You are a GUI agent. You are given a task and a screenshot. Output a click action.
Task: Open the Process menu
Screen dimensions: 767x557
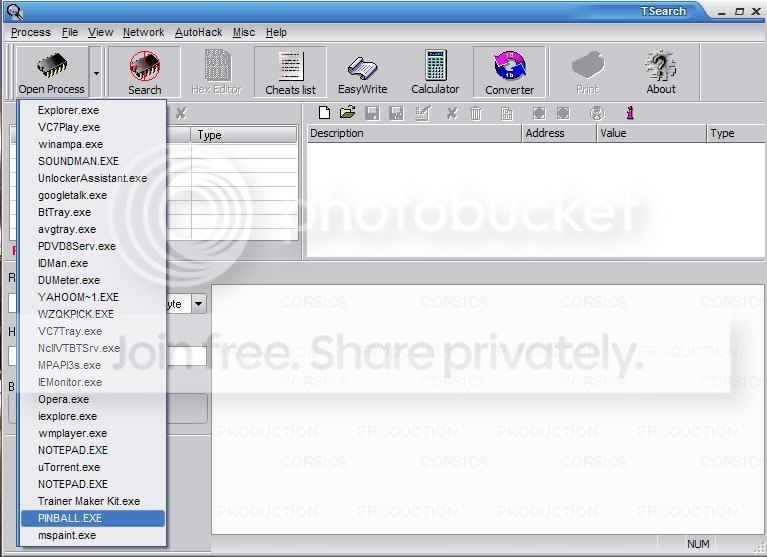[31, 32]
